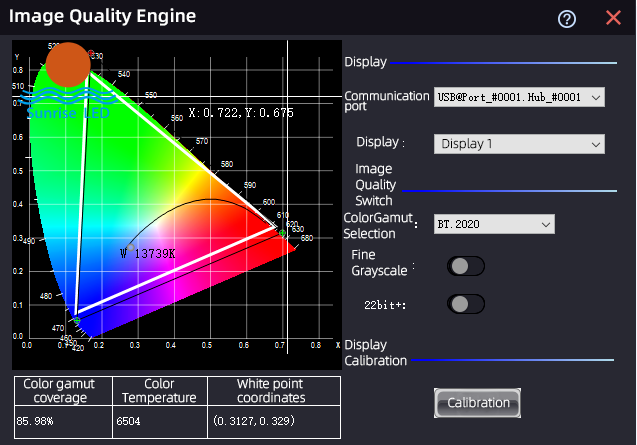Open the ColorGamut Selection BT.2020 dropdown
The height and width of the screenshot is (445, 637).
point(494,224)
